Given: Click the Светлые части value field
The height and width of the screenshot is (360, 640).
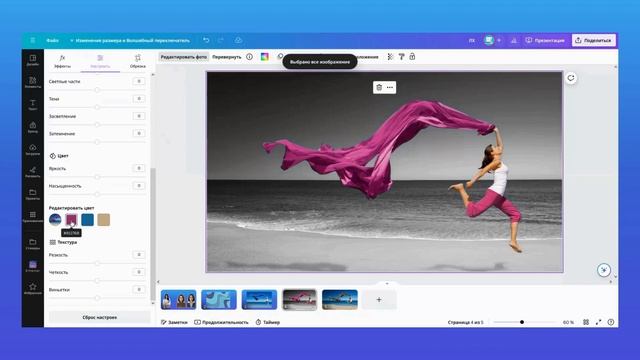Looking at the screenshot, I should (x=139, y=81).
